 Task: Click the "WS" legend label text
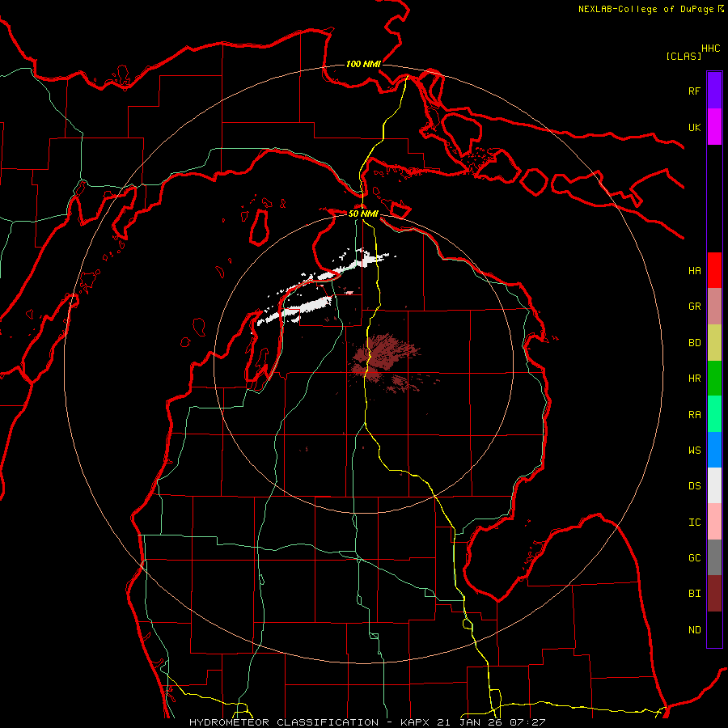coord(695,451)
